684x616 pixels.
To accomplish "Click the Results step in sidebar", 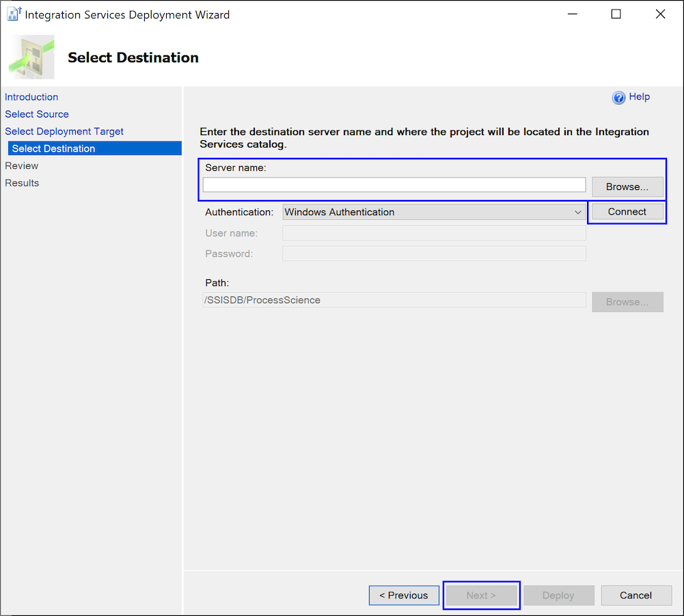I will click(22, 183).
